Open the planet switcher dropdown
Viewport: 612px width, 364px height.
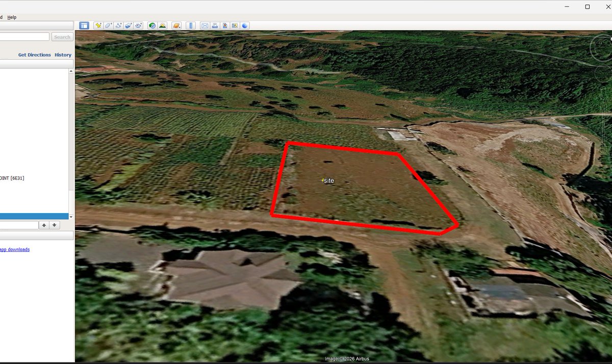[176, 25]
